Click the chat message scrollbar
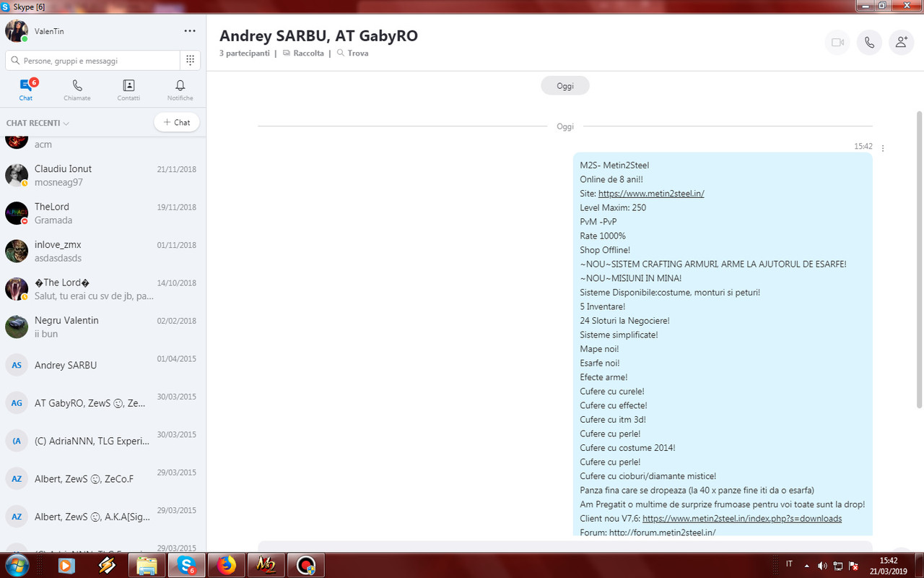This screenshot has width=924, height=578. click(x=919, y=259)
